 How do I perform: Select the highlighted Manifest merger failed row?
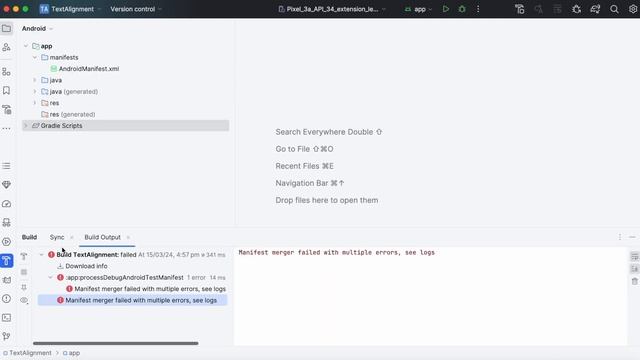132,300
